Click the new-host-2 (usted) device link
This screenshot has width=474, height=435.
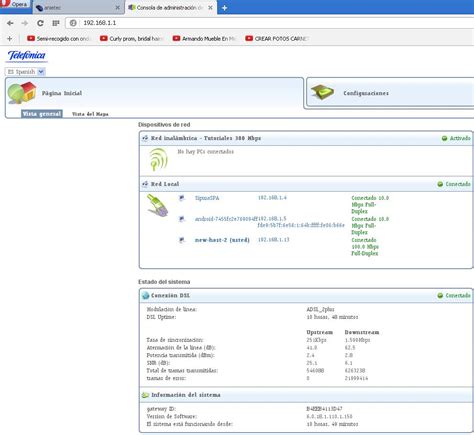[x=222, y=240]
